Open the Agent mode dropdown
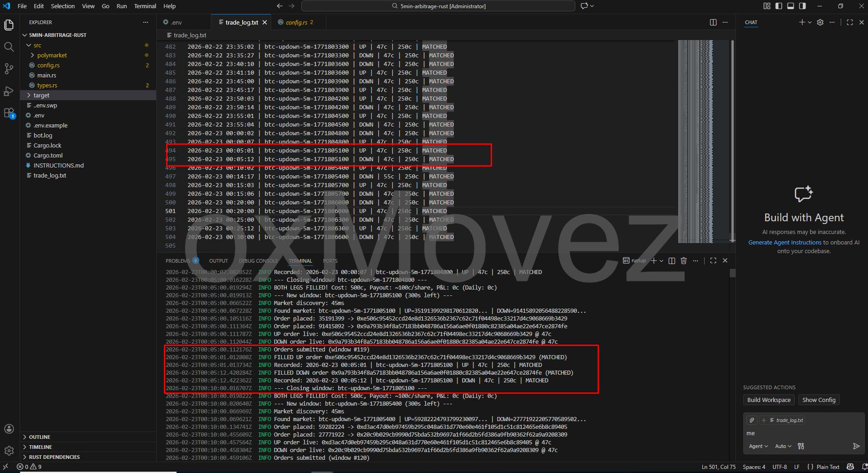868x473 pixels. coord(758,446)
